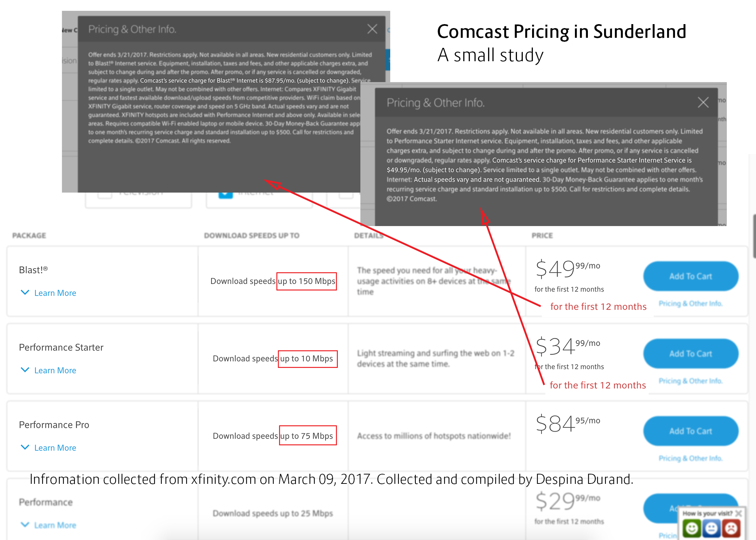Open Pricing & Other Info for Performance Starter

pyautogui.click(x=690, y=381)
